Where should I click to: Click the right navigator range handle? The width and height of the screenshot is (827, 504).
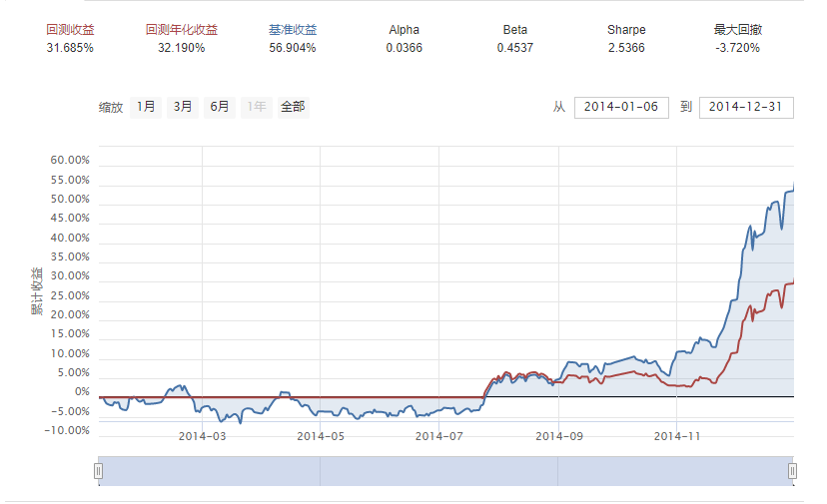[x=792, y=471]
